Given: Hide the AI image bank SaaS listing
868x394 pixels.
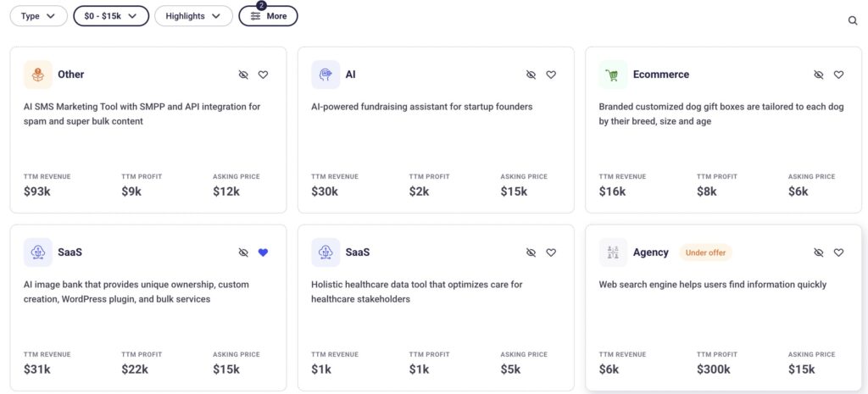Looking at the screenshot, I should [243, 252].
